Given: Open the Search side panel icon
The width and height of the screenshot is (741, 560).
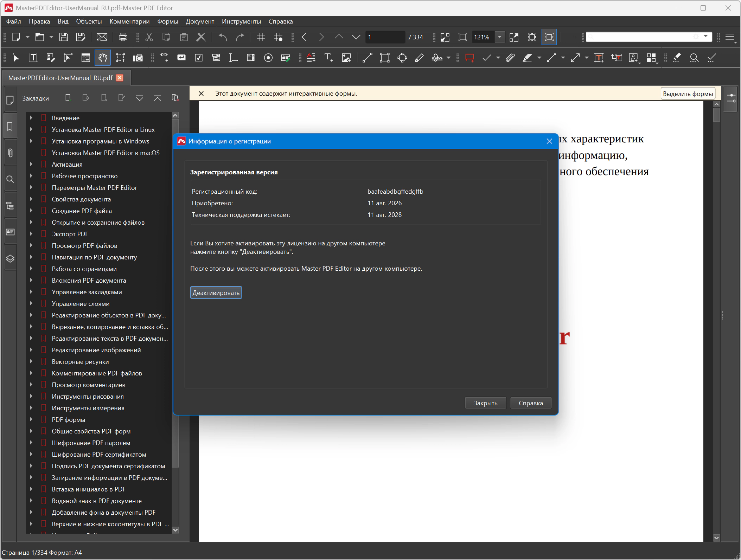Looking at the screenshot, I should (x=10, y=179).
